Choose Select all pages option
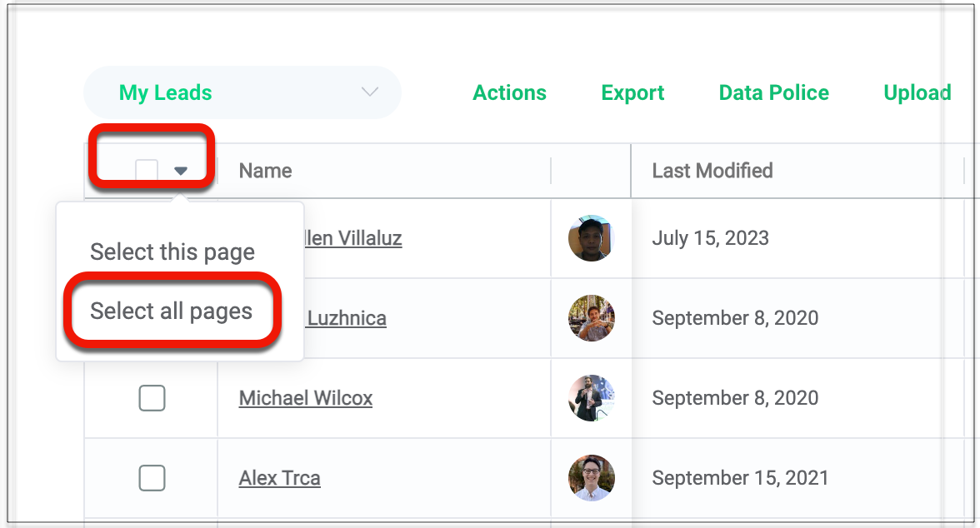 click(x=171, y=311)
